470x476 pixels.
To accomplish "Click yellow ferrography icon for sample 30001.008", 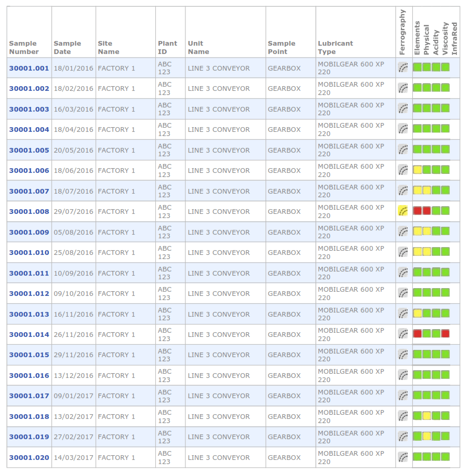I will tap(403, 211).
